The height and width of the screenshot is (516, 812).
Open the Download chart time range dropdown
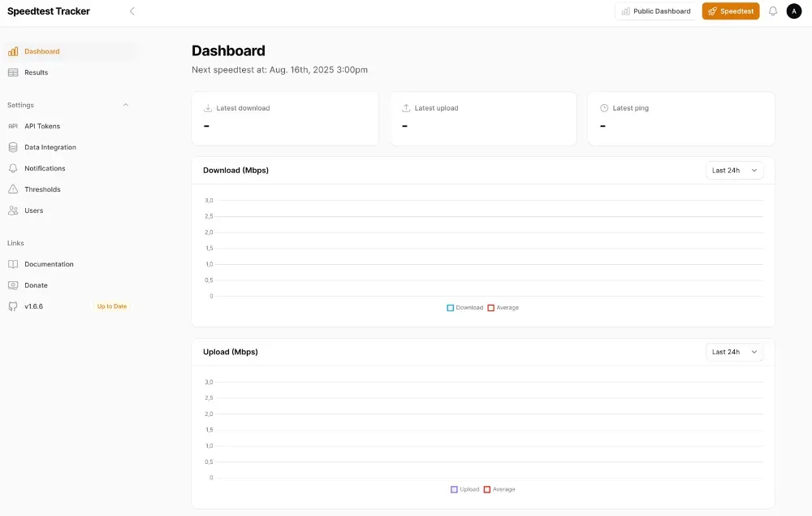[x=733, y=170]
